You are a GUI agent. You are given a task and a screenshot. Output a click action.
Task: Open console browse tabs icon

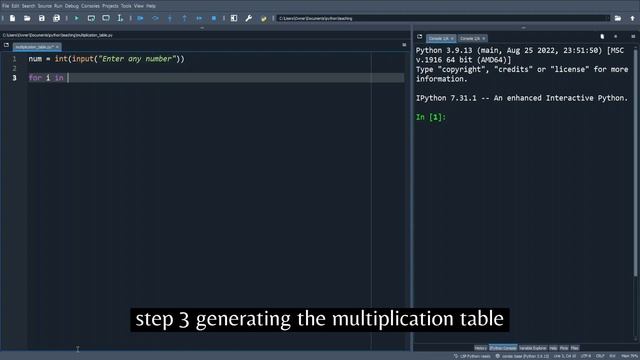[x=420, y=37]
